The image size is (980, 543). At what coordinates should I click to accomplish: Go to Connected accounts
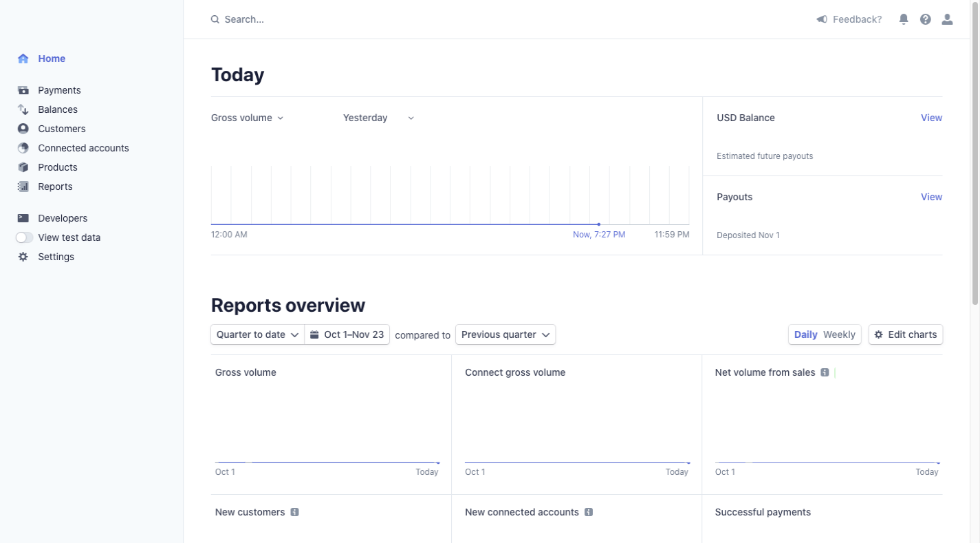pyautogui.click(x=83, y=148)
